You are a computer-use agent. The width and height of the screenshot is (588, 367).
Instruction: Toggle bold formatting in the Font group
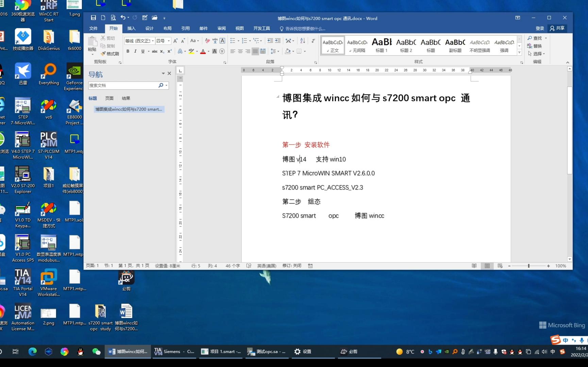tap(128, 51)
